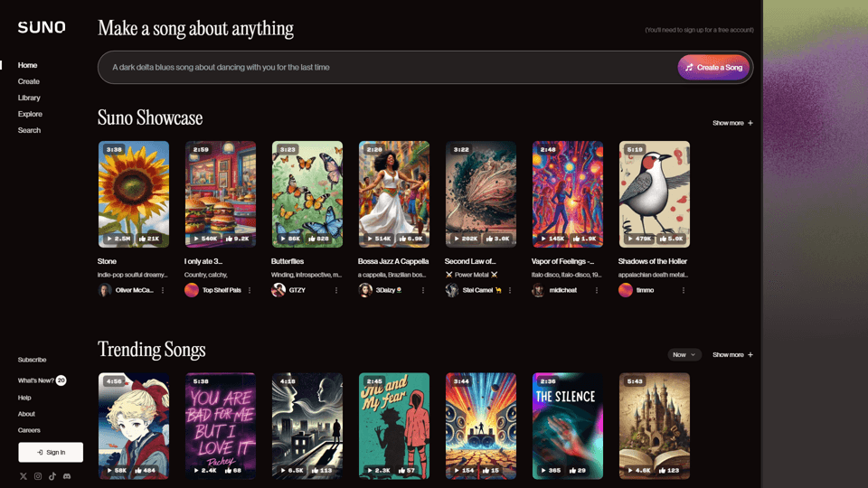This screenshot has width=868, height=488.
Task: Open the X (Twitter) social icon
Action: [x=24, y=476]
